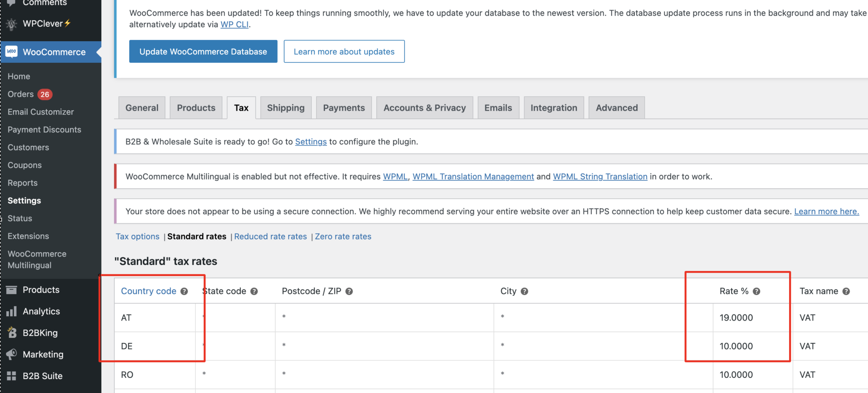Viewport: 868px width, 393px height.
Task: Open the Payments tab
Action: [x=344, y=108]
